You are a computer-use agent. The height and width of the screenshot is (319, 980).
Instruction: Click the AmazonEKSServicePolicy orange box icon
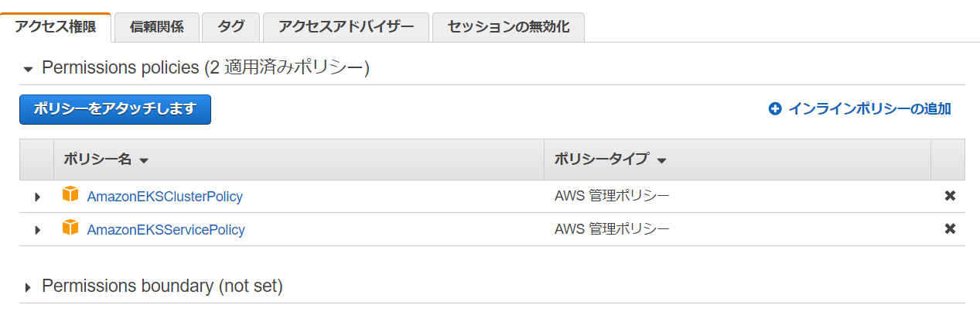tap(70, 228)
